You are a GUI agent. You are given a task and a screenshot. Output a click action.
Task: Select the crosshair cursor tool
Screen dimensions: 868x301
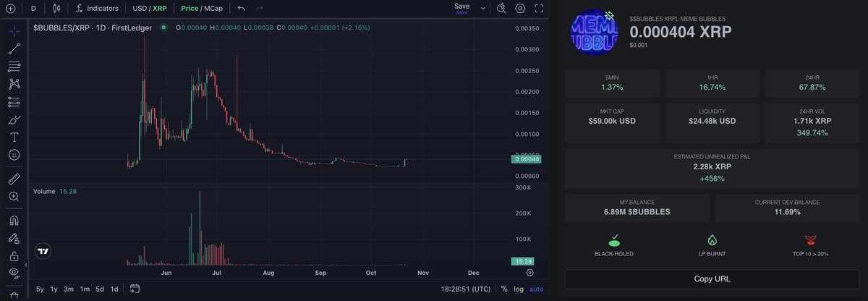tap(14, 32)
